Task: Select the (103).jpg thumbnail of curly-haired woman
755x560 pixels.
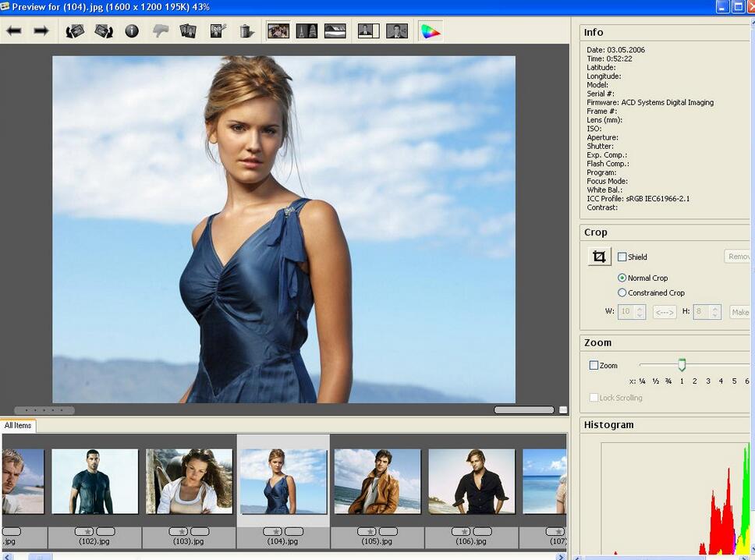Action: pyautogui.click(x=190, y=481)
